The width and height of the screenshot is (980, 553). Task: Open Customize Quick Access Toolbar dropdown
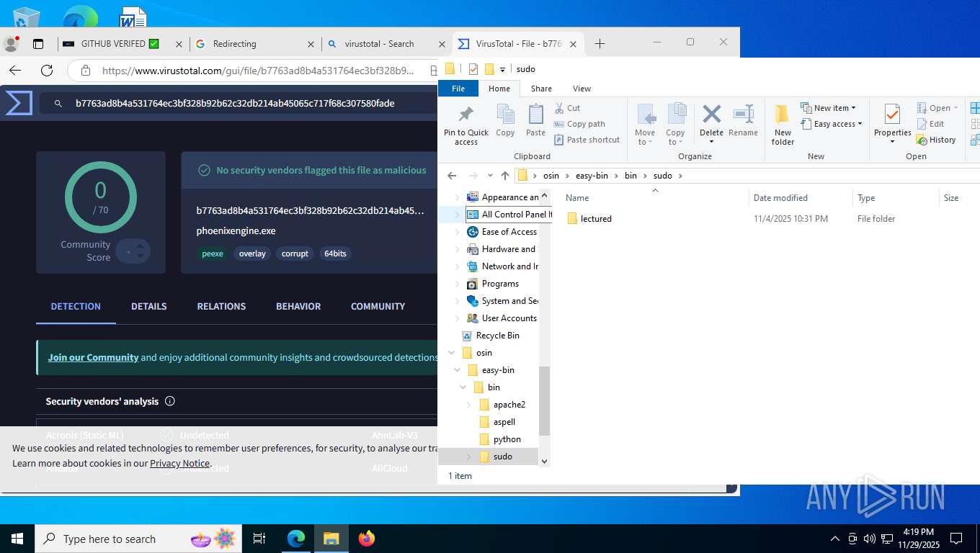(502, 70)
